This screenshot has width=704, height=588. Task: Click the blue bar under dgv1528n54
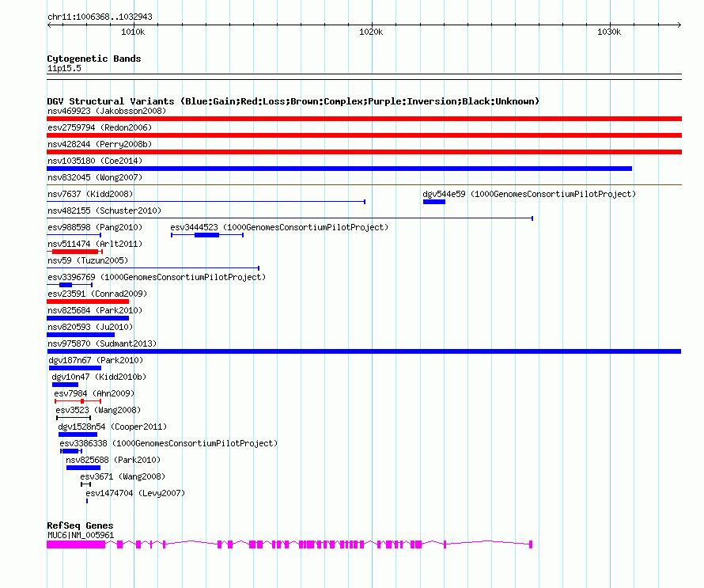(x=78, y=434)
